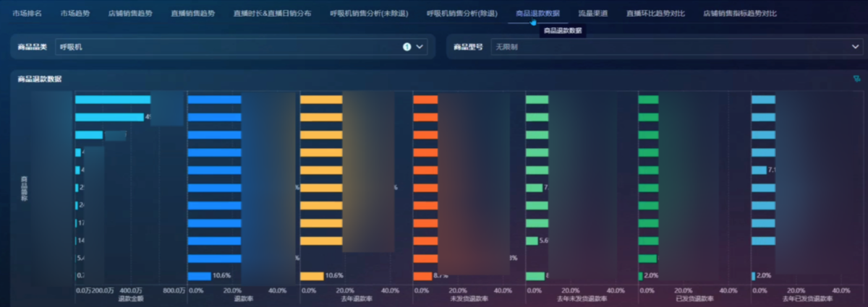
Task: Click the 800.0万 axis label
Action: [174, 290]
